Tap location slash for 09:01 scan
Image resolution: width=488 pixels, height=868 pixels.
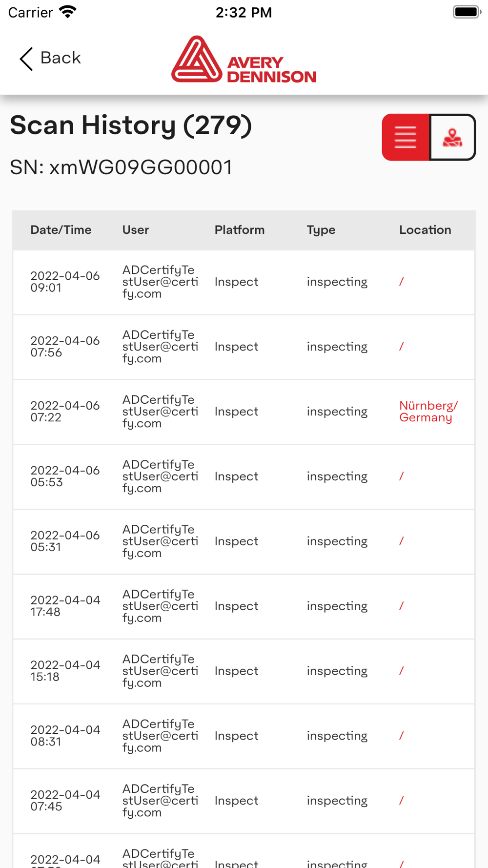[x=401, y=282]
